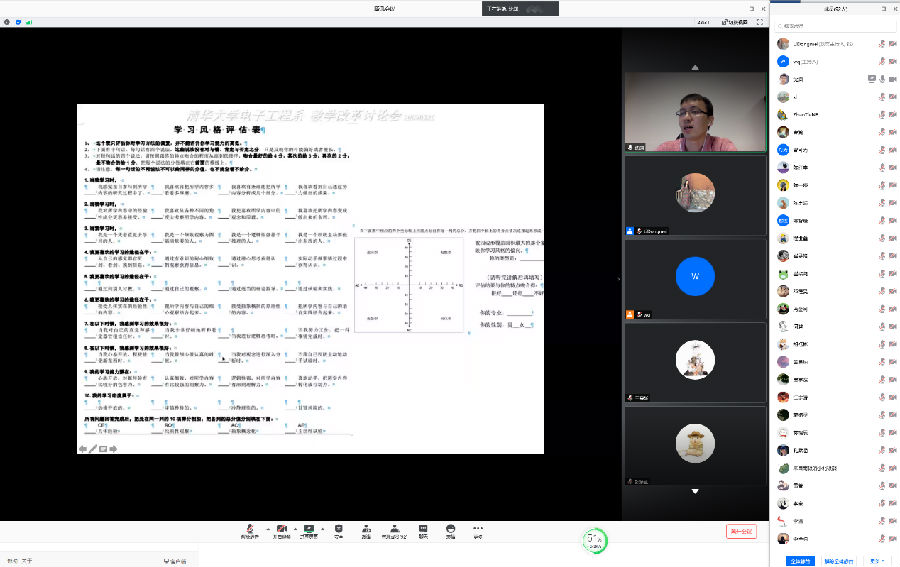Screen dimensions: 900x567
Task: Open the More dropdown at participants panel bottom
Action: point(877,560)
